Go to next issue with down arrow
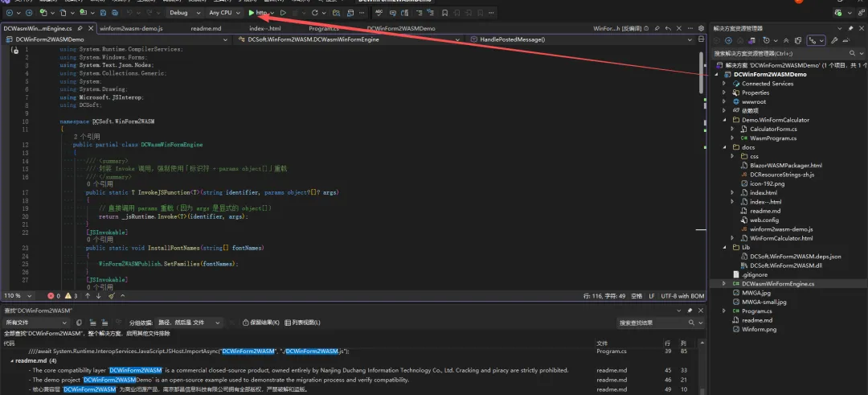 tap(99, 296)
